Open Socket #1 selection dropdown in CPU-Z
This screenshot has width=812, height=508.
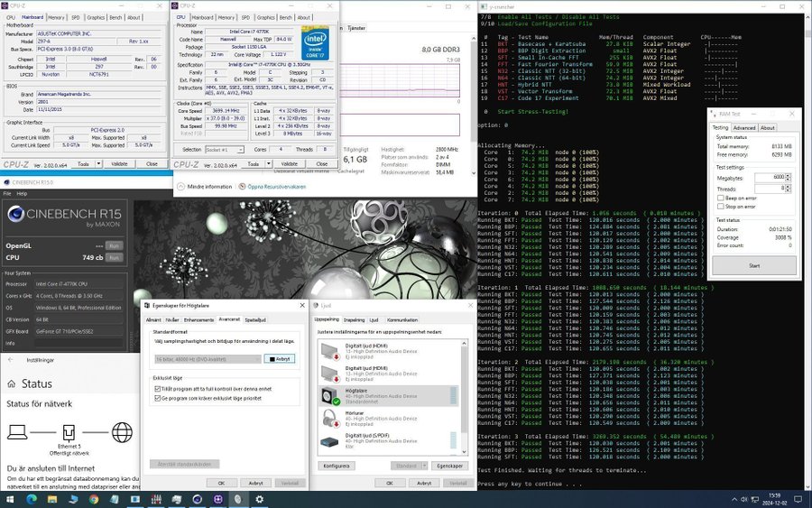[x=225, y=149]
